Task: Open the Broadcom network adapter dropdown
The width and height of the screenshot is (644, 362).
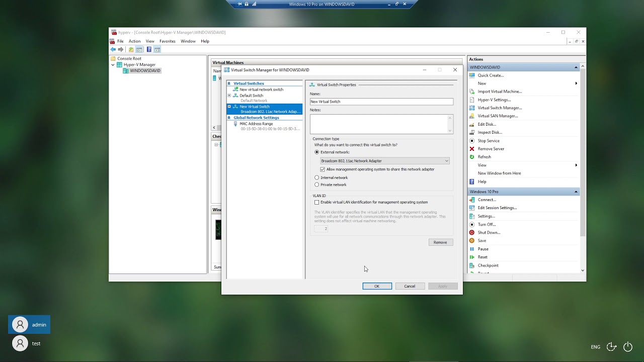Action: [x=385, y=161]
